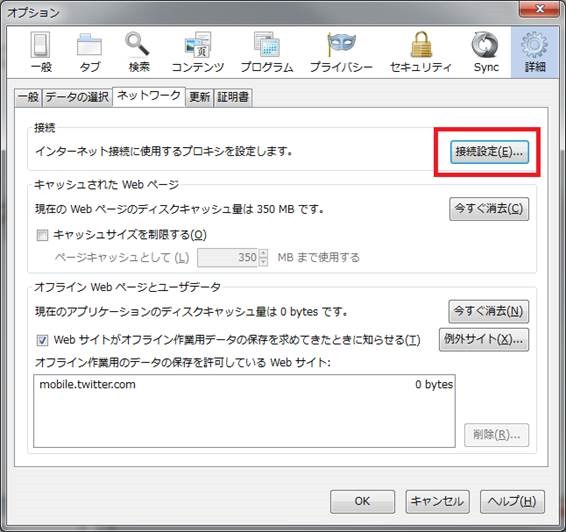
Task: Click the 接続設定(E)... button
Action: click(x=489, y=152)
